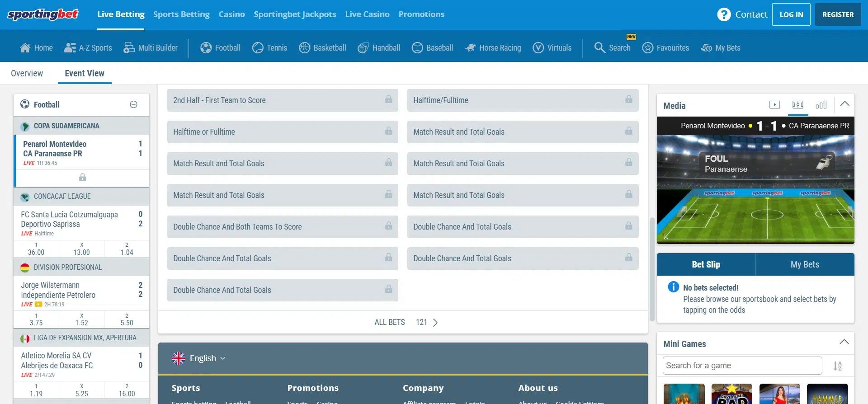The width and height of the screenshot is (868, 404).
Task: Open the Search tool
Action: (612, 47)
